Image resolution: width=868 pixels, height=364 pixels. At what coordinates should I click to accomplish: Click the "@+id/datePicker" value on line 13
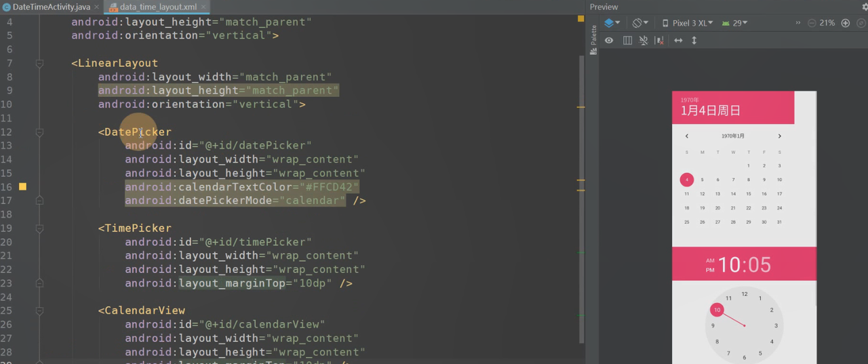coord(255,146)
